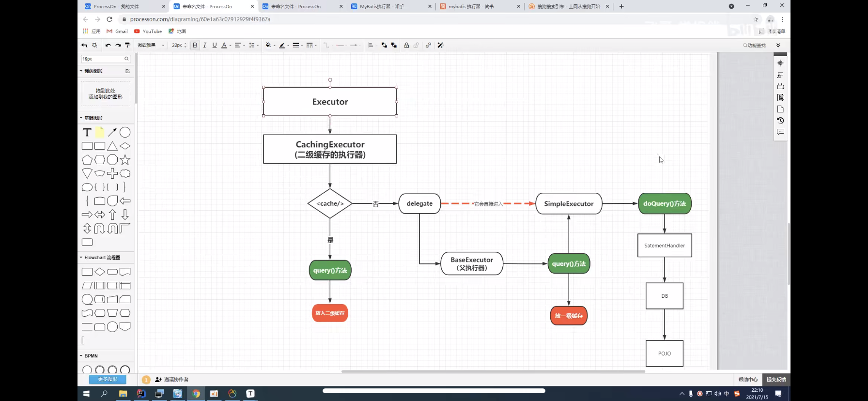Click the star favorite icon in the toolbar
Viewport: 868px width, 401px height.
pyautogui.click(x=94, y=45)
